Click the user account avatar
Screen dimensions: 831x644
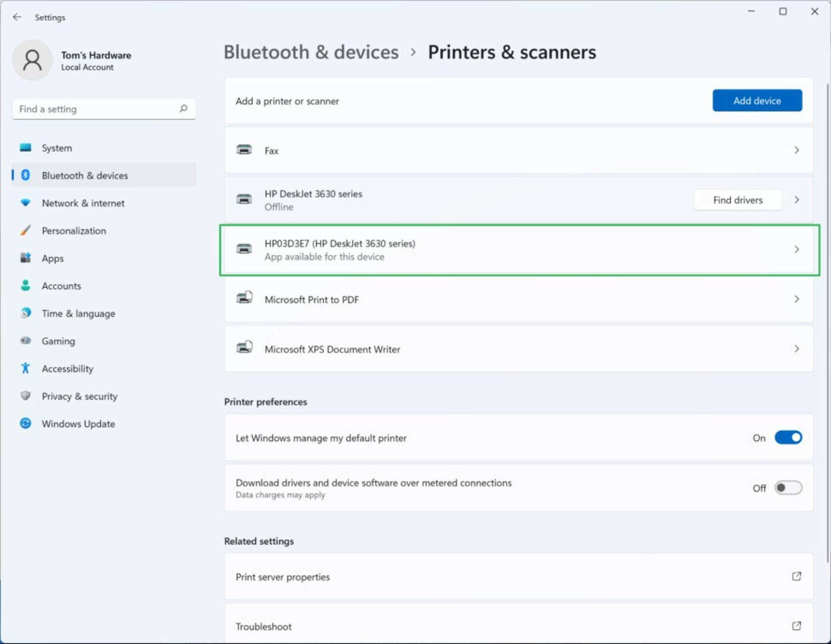32,60
